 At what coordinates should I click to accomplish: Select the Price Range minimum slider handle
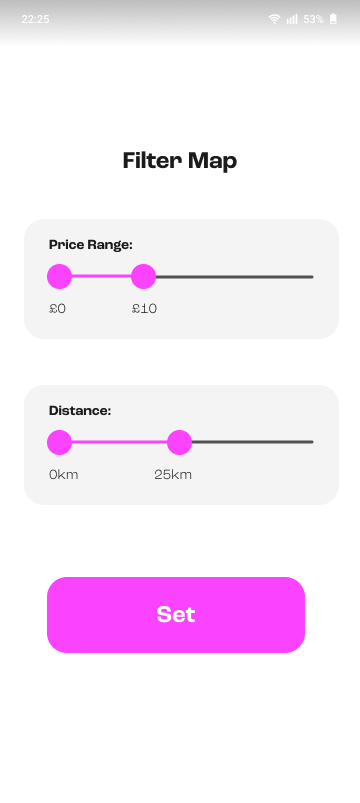59,277
